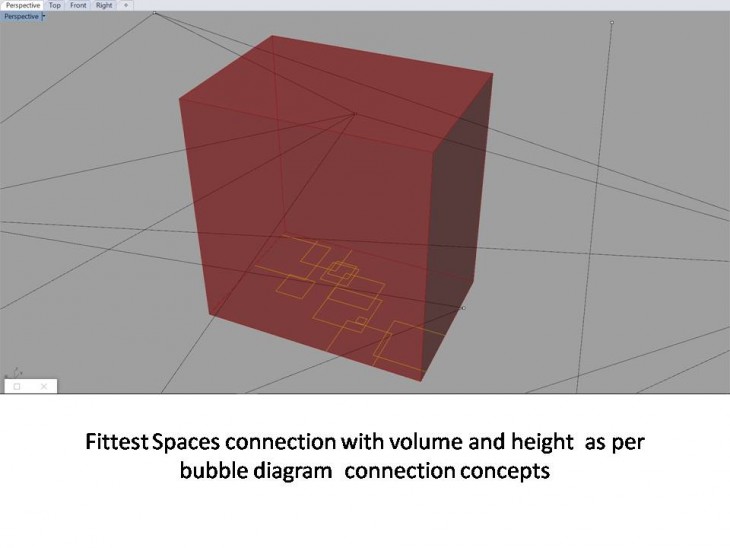
Task: Click the control point at viewport top-left
Action: (x=154, y=13)
